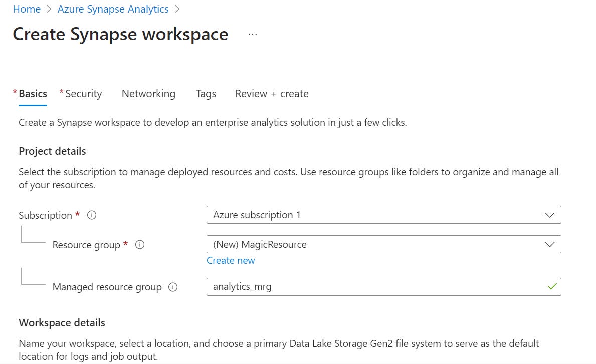This screenshot has width=596, height=364.
Task: Select the Review + create tab
Action: [271, 94]
